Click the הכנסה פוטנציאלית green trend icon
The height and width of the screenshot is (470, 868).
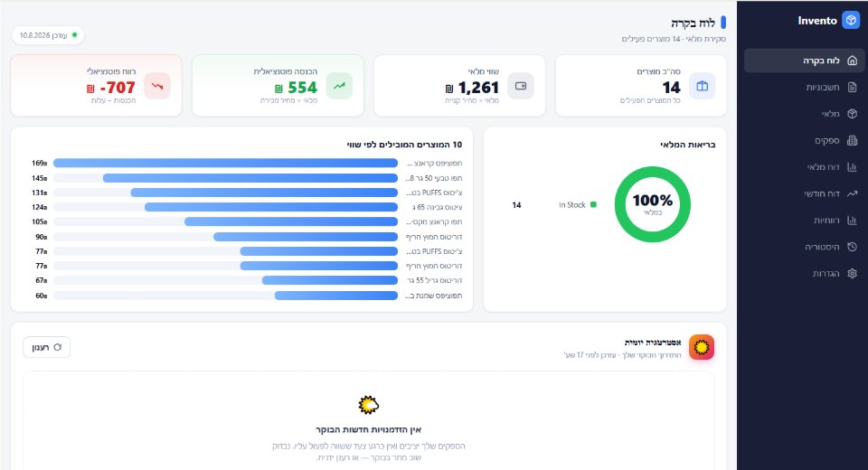pos(339,86)
